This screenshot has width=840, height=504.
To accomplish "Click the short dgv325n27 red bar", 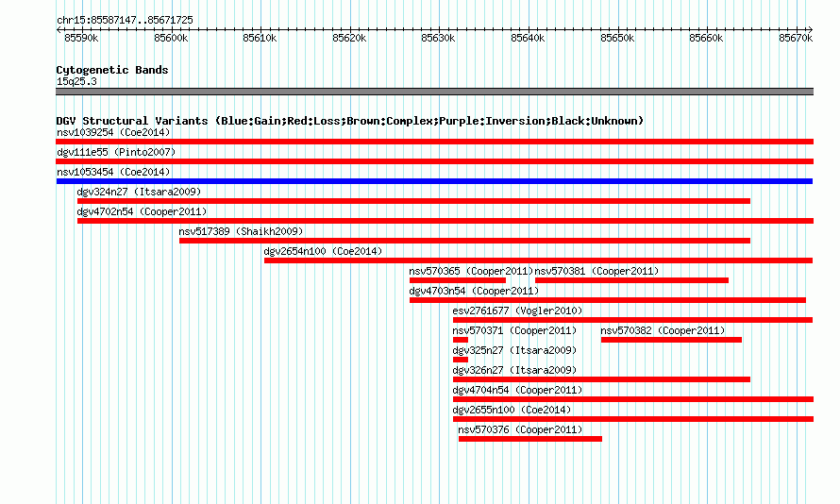I will [x=461, y=360].
